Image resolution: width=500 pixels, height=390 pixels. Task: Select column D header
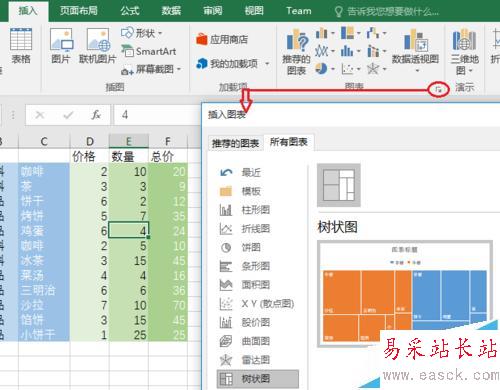[90, 141]
